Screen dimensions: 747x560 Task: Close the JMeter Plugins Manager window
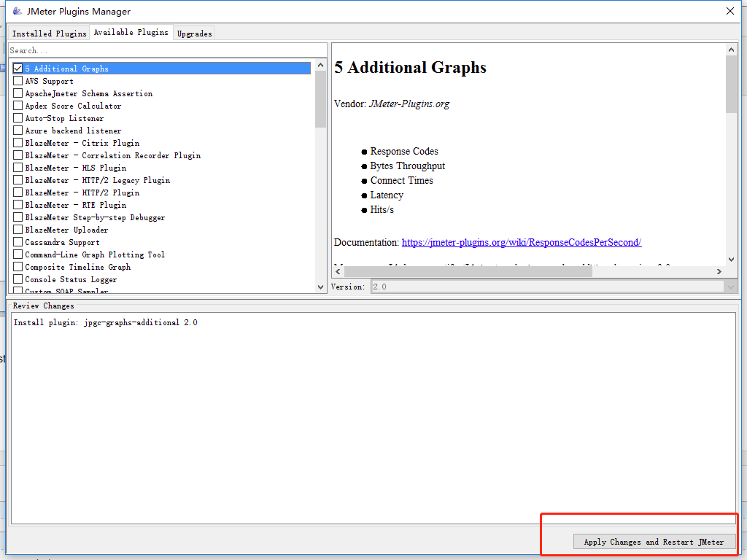[x=729, y=11]
